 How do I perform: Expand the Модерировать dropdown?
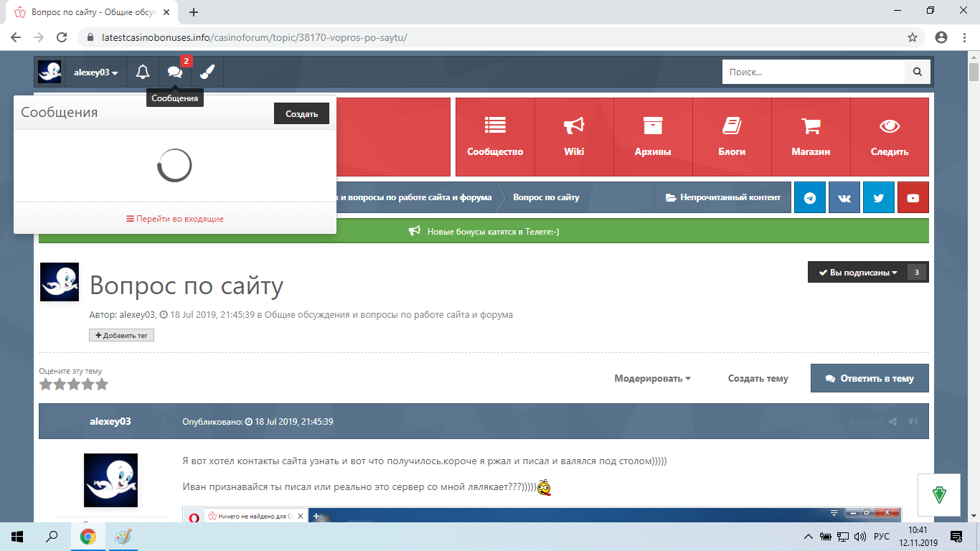click(x=652, y=378)
